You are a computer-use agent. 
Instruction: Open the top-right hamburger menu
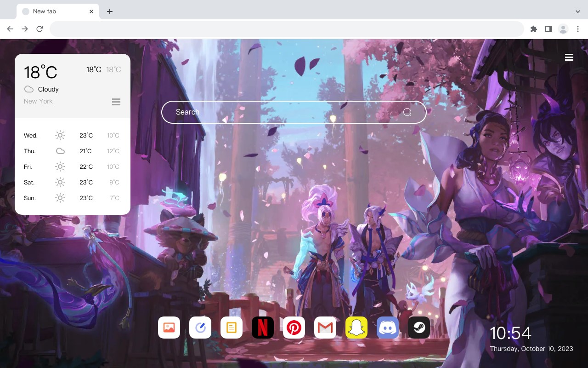pyautogui.click(x=569, y=57)
